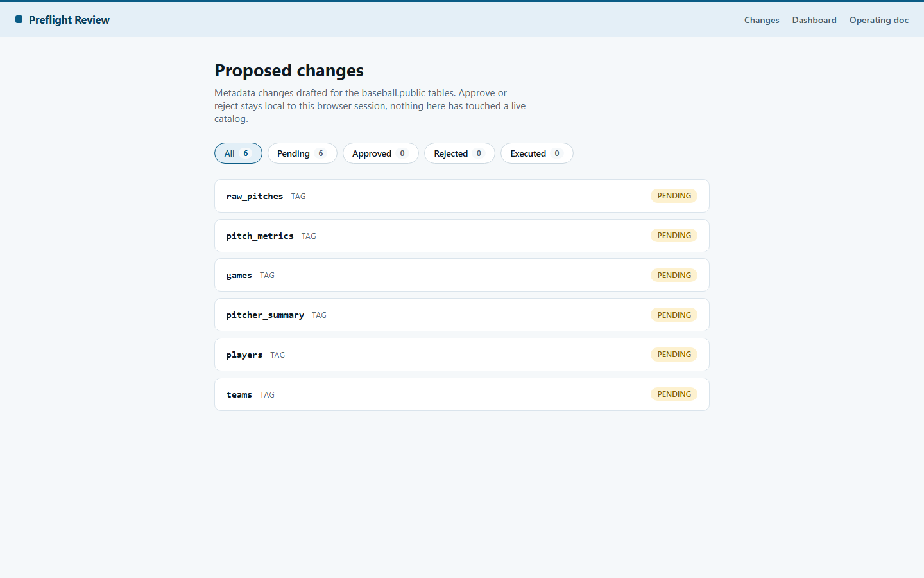Open the Operating doc link
Screen dimensions: 924x578
[x=879, y=20]
